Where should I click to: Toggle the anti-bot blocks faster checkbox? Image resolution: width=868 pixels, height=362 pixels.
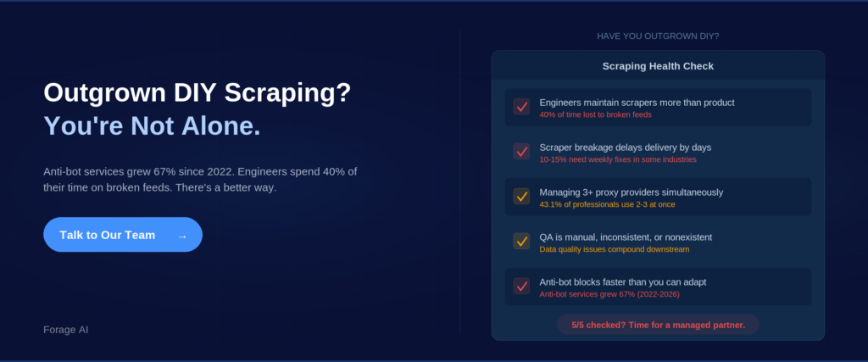point(521,287)
